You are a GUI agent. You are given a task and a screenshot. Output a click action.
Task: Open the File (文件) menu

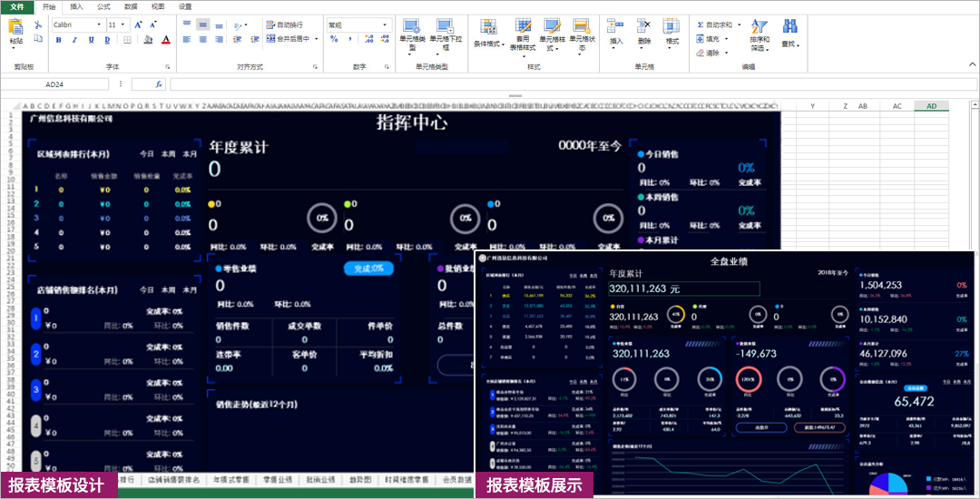pyautogui.click(x=16, y=6)
